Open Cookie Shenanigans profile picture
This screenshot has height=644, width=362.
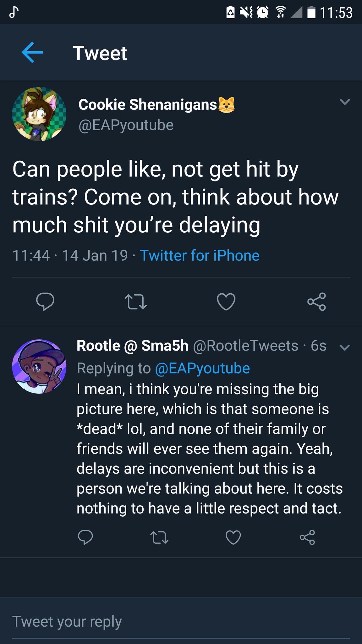coord(39,114)
